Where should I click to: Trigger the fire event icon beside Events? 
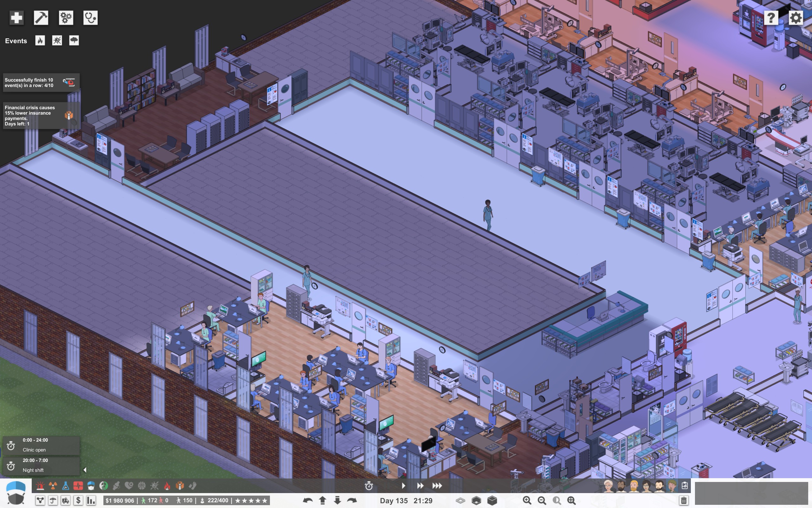click(40, 41)
